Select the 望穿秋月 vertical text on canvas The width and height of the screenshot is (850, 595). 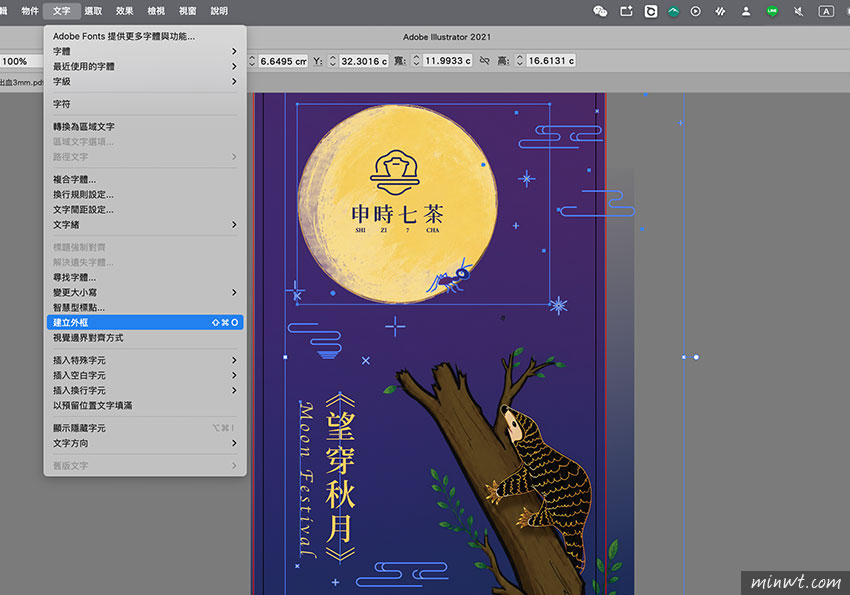[340, 477]
